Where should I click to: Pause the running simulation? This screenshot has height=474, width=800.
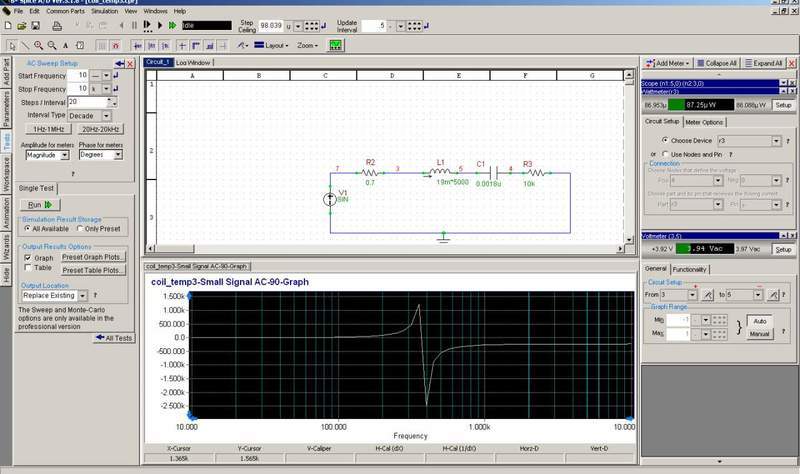pos(134,23)
